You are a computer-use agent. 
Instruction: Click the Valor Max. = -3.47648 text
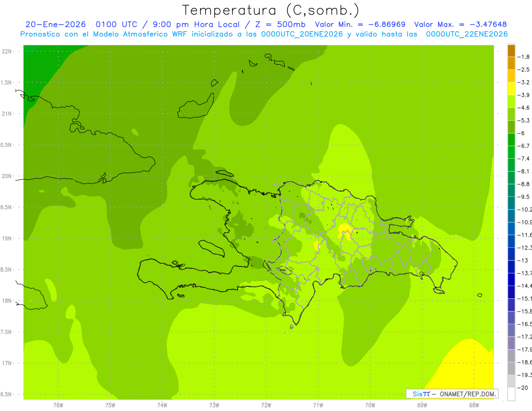coord(460,24)
